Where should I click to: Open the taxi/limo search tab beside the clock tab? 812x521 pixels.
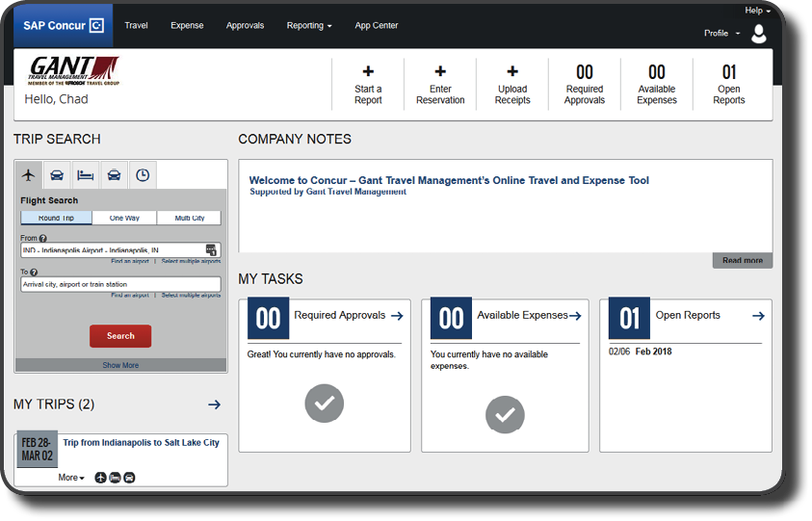point(114,175)
